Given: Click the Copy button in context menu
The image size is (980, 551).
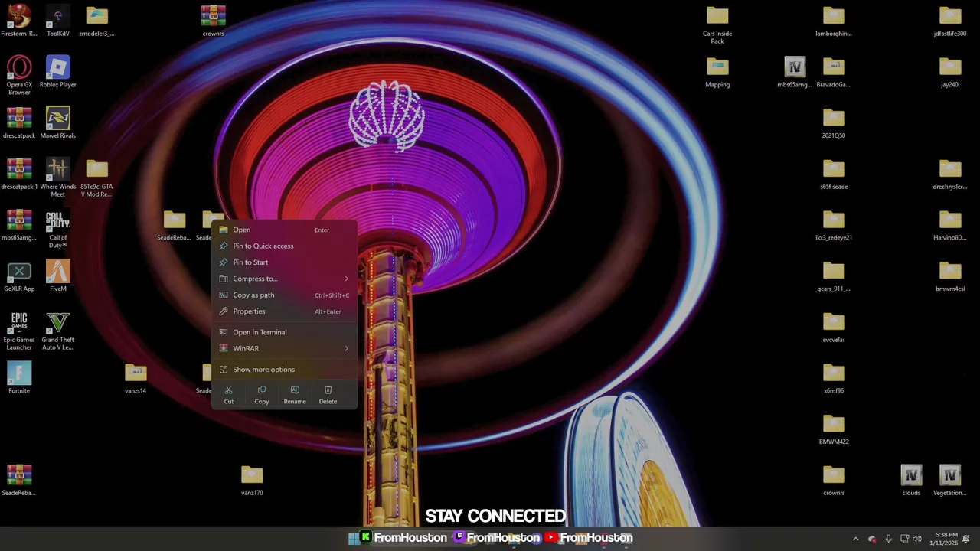Looking at the screenshot, I should 262,395.
